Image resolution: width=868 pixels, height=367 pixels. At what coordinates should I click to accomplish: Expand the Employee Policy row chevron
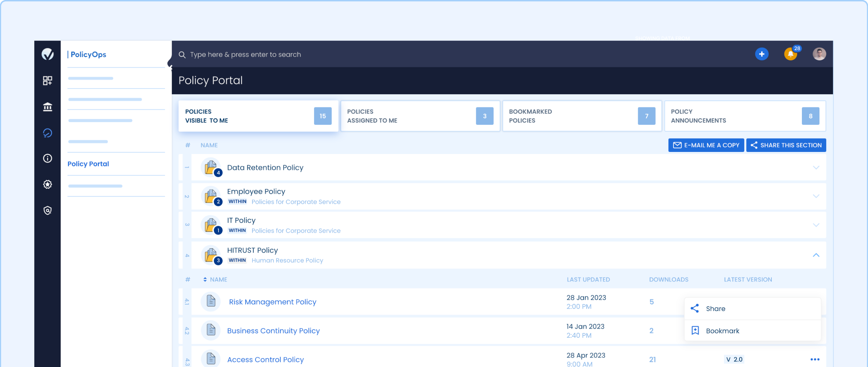click(816, 196)
